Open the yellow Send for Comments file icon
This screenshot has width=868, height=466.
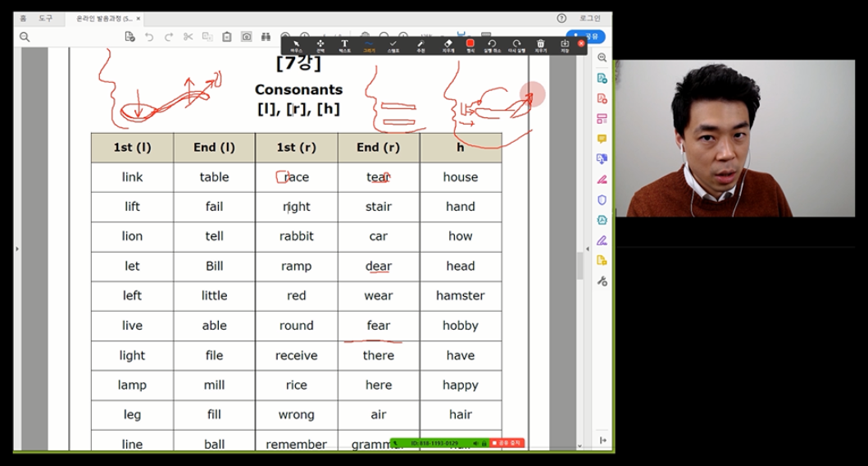tap(602, 260)
